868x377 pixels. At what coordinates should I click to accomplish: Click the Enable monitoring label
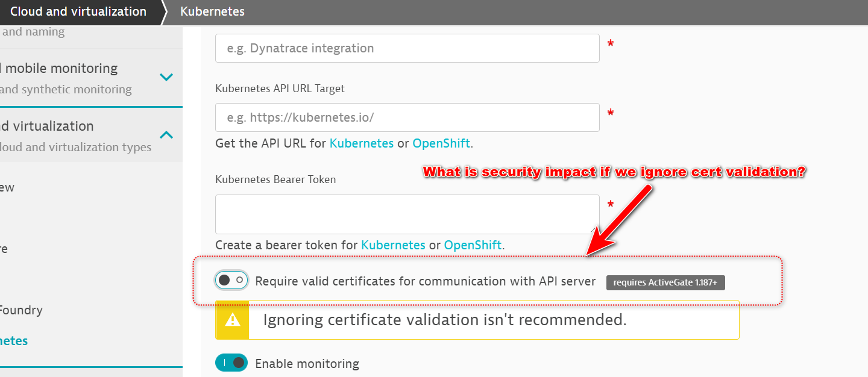tap(307, 364)
